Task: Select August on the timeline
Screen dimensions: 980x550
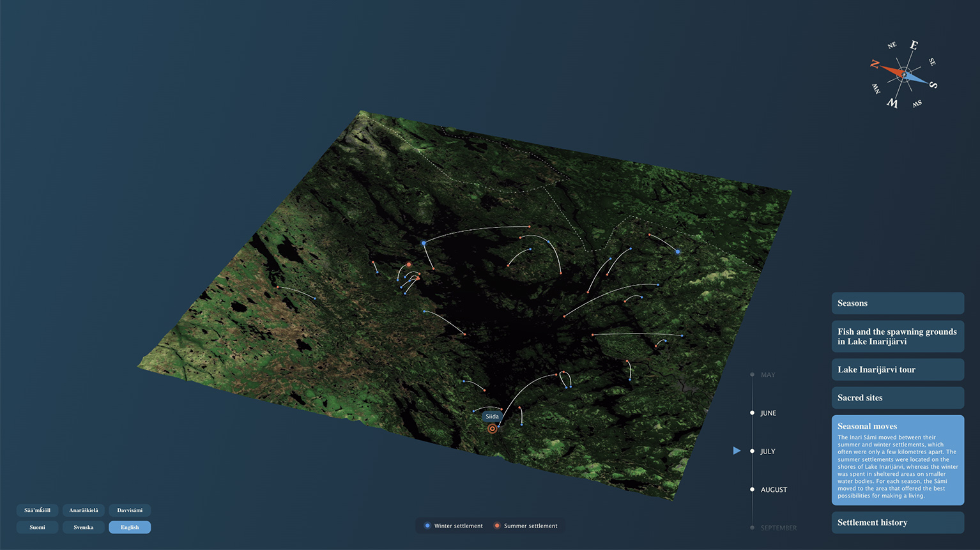Action: click(752, 490)
